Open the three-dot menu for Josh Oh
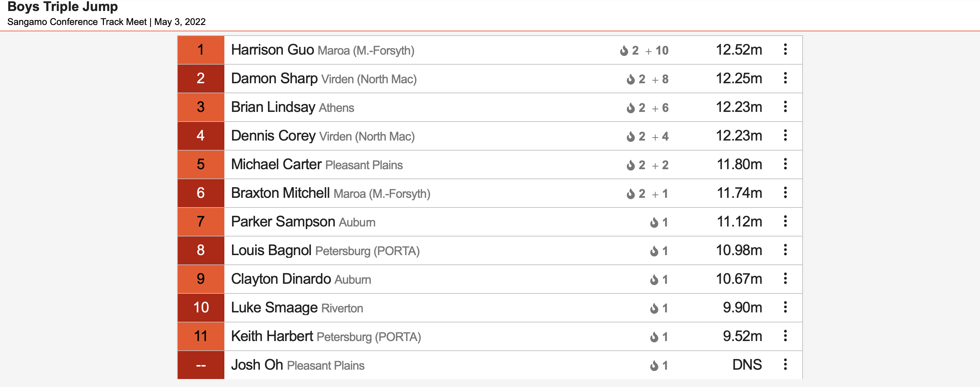The height and width of the screenshot is (387, 980). 785,365
